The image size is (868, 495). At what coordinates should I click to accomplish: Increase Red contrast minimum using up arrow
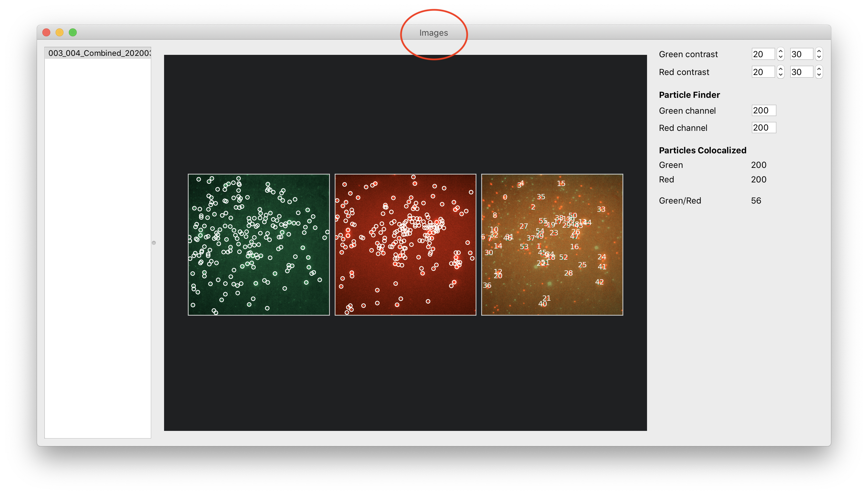tap(781, 69)
